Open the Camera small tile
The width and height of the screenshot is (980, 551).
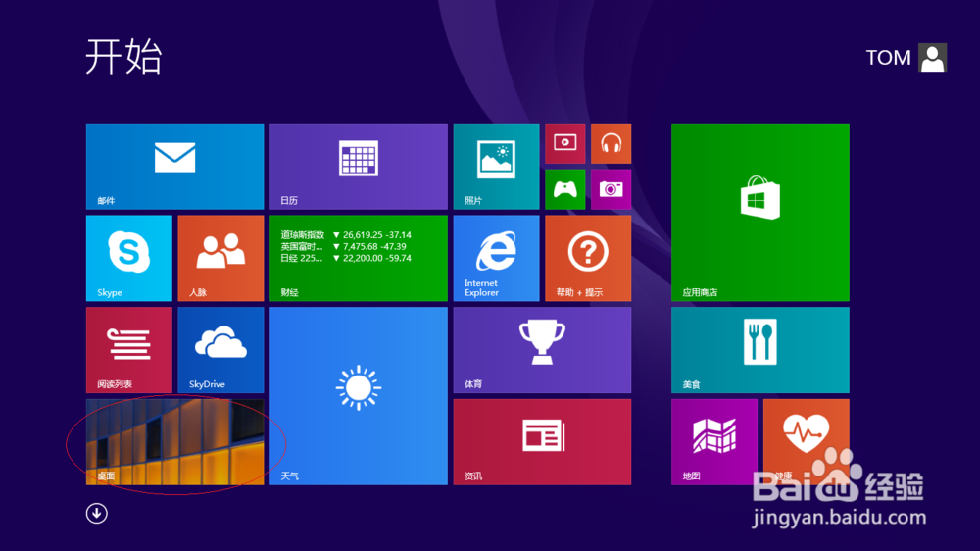(x=612, y=189)
